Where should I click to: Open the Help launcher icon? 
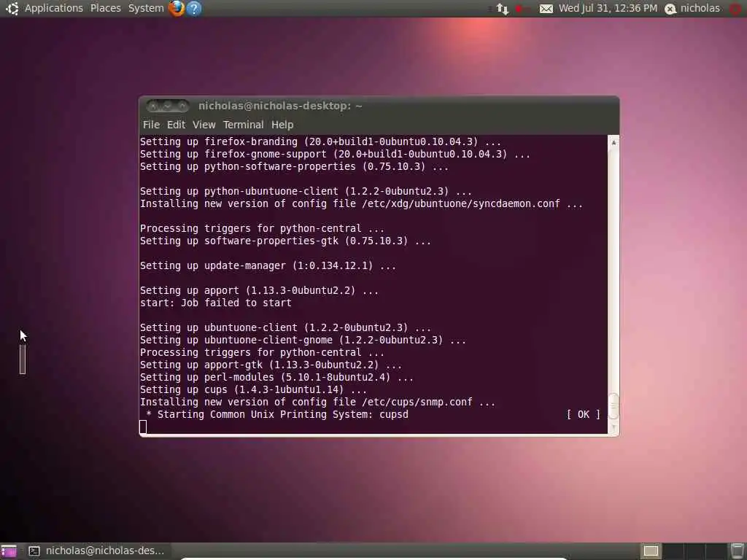pyautogui.click(x=194, y=9)
